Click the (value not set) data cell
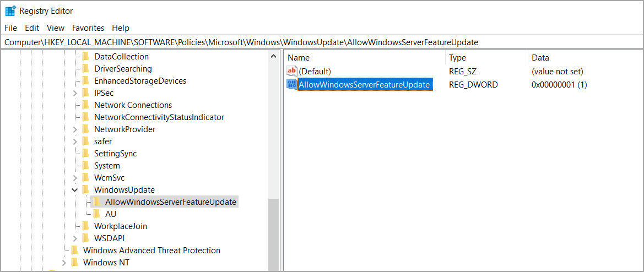The height and width of the screenshot is (272, 644). pyautogui.click(x=558, y=72)
